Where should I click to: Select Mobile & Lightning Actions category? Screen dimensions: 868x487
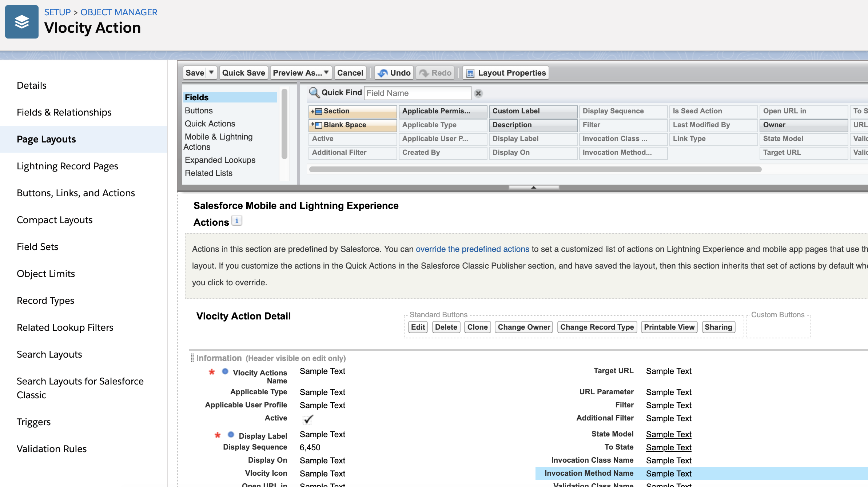coord(218,142)
